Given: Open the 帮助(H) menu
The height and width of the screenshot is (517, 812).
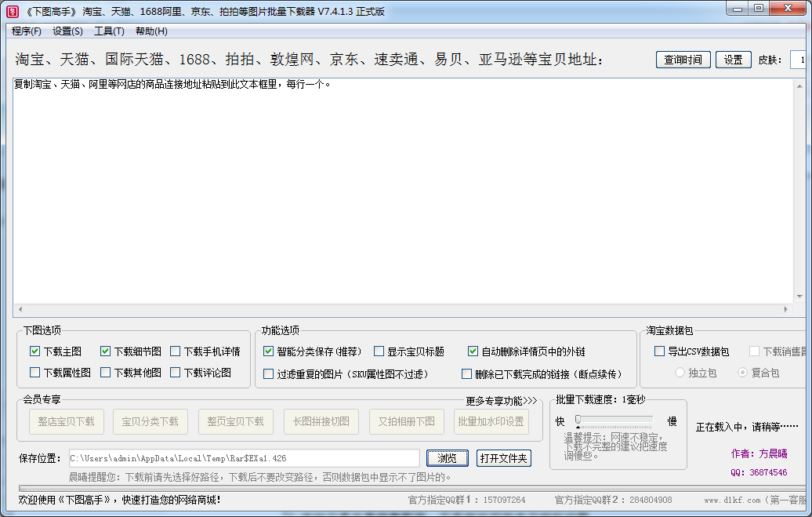Looking at the screenshot, I should [x=151, y=31].
